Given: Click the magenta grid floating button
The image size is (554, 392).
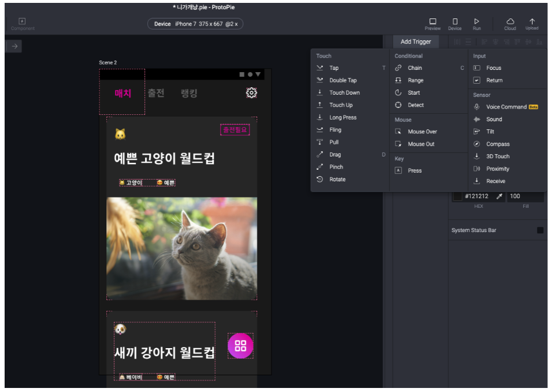Looking at the screenshot, I should tap(240, 346).
